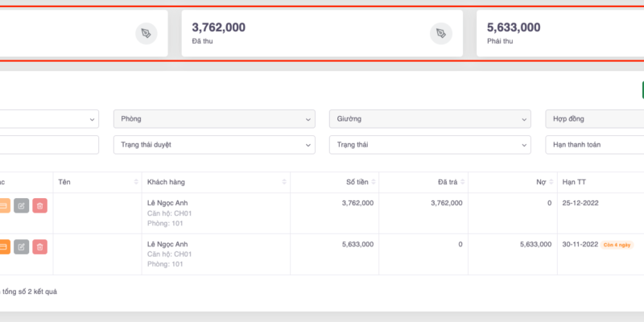Open the Phòng dropdown filter
Screen dimensions: 644x322
[213, 119]
